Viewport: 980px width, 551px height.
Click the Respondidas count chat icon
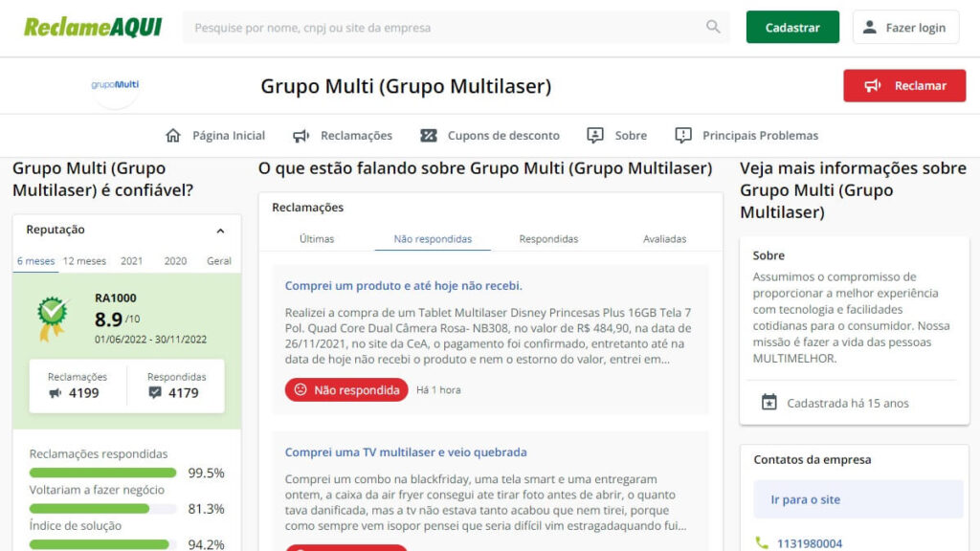[x=155, y=393]
